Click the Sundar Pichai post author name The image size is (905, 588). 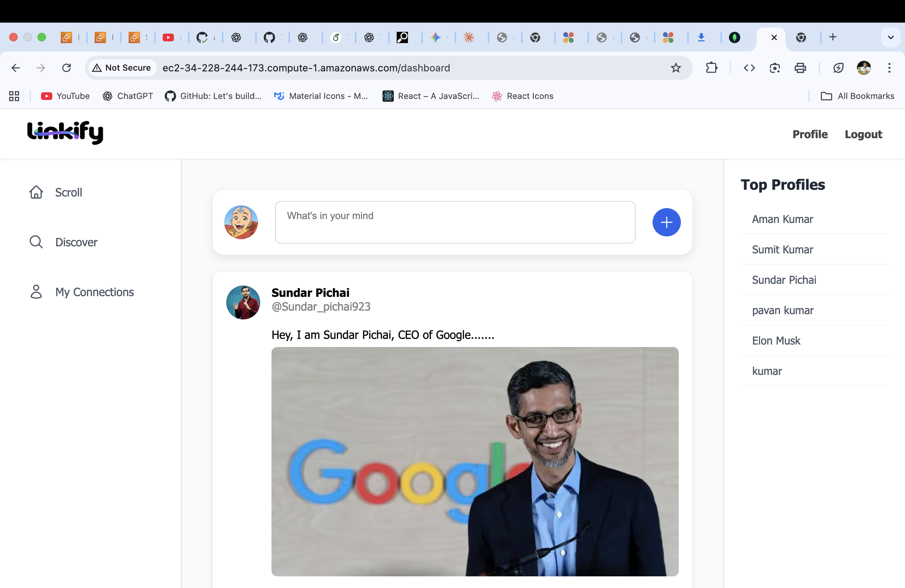pyautogui.click(x=310, y=293)
